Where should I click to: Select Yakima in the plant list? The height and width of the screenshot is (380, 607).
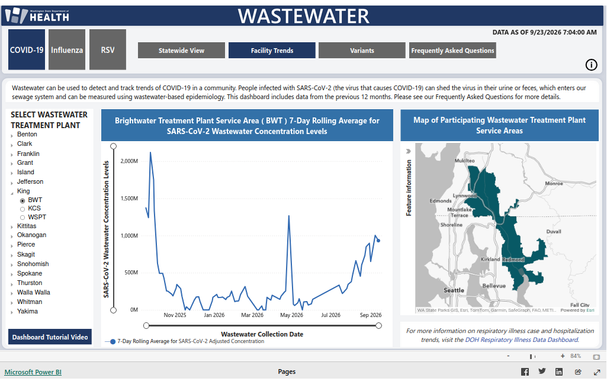[27, 311]
